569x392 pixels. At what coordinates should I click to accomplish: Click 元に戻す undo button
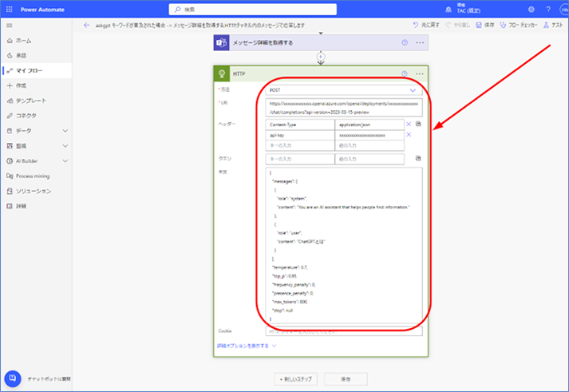click(x=426, y=25)
